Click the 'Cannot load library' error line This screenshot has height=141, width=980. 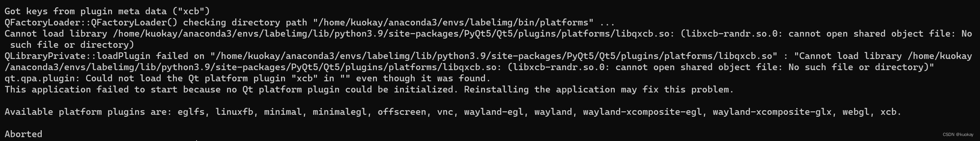[x=488, y=34]
